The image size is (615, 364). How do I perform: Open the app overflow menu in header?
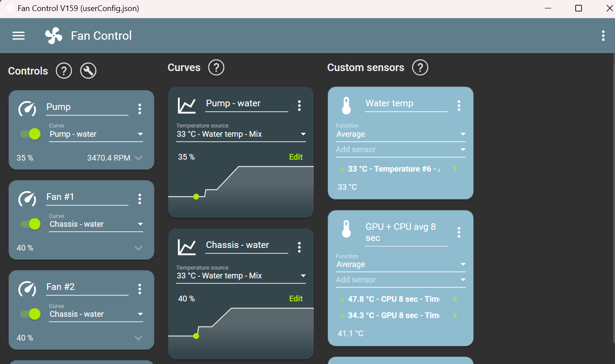pos(603,36)
